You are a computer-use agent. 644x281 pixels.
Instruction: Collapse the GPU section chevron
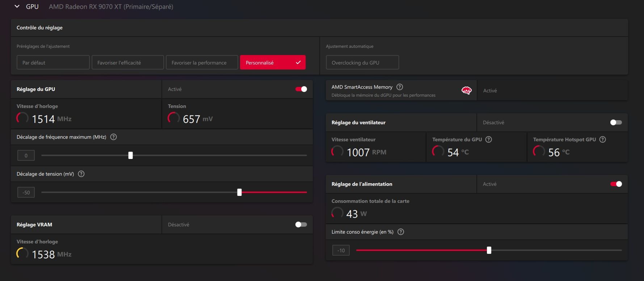click(x=17, y=7)
